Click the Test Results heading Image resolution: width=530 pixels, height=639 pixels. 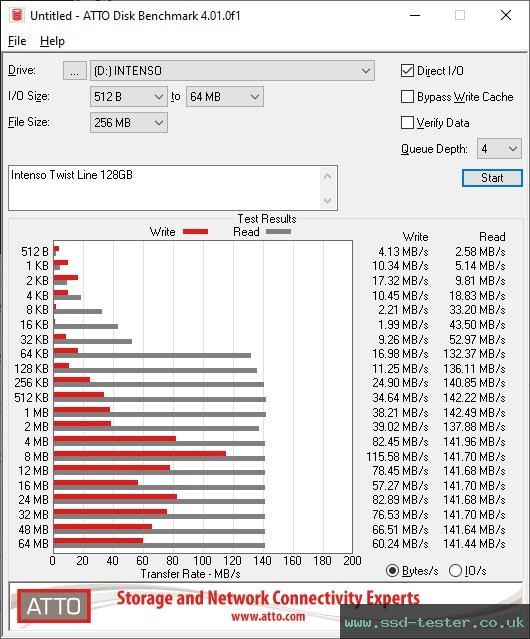click(x=267, y=219)
